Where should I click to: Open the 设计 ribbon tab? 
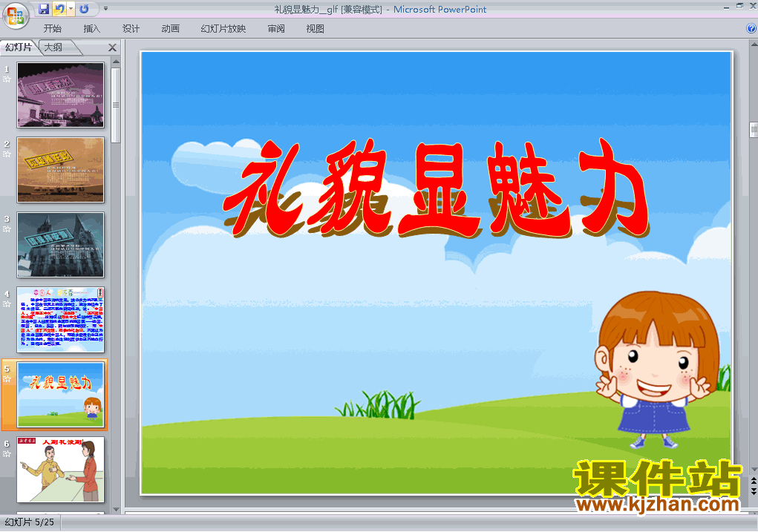point(131,29)
